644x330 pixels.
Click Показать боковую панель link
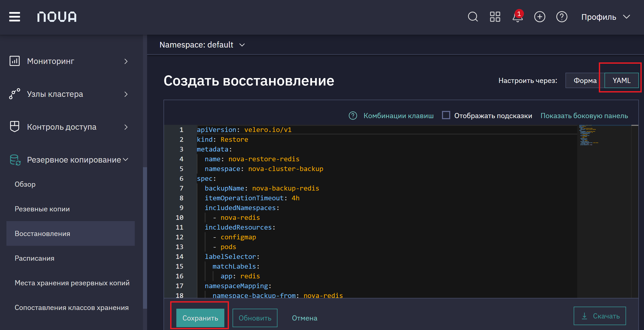584,116
